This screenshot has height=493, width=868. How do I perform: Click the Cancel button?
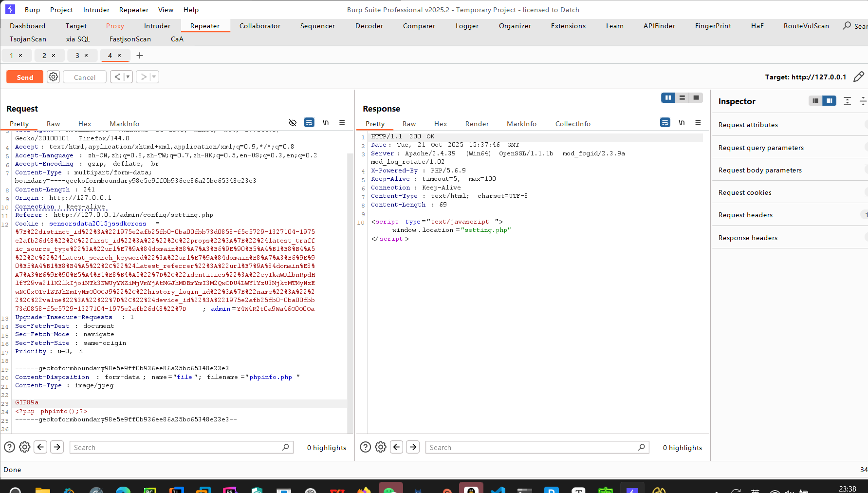85,77
